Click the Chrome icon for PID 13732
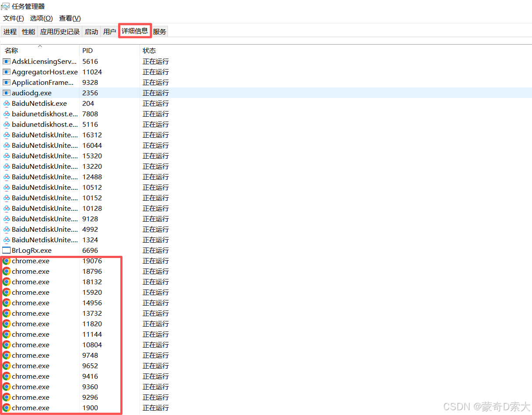This screenshot has width=532, height=415. [x=7, y=313]
